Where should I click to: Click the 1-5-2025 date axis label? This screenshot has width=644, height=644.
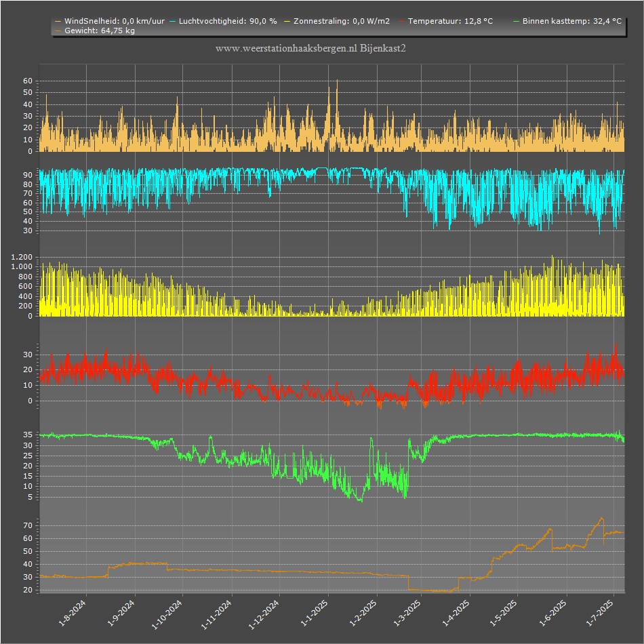tap(503, 613)
